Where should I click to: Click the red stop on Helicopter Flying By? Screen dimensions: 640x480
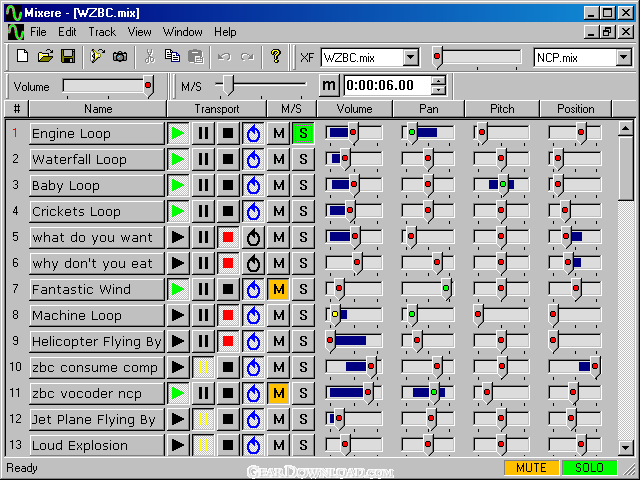coord(228,341)
